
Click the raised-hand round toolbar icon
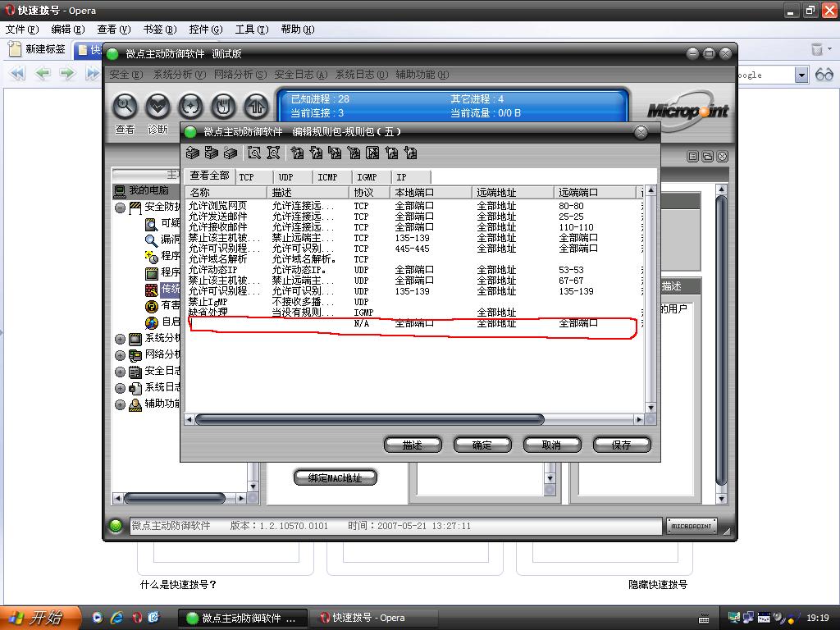pos(223,107)
